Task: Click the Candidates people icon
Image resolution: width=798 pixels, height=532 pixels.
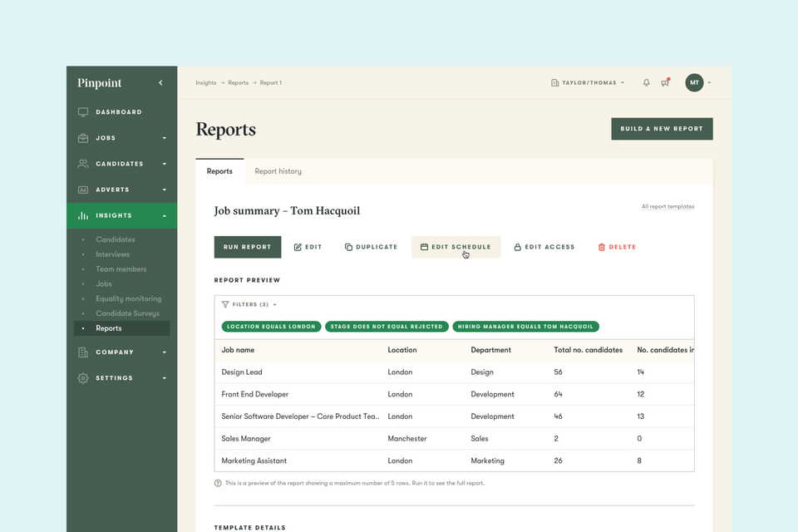Action: tap(83, 164)
